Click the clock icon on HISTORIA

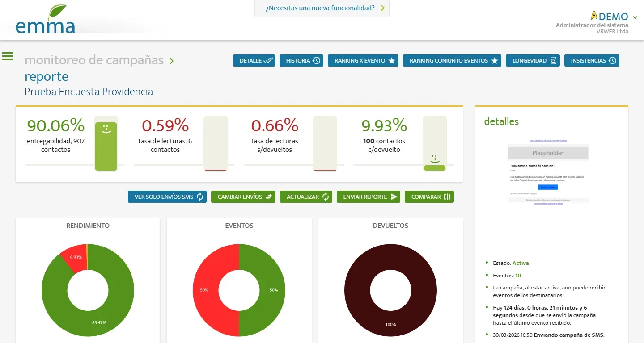(317, 61)
